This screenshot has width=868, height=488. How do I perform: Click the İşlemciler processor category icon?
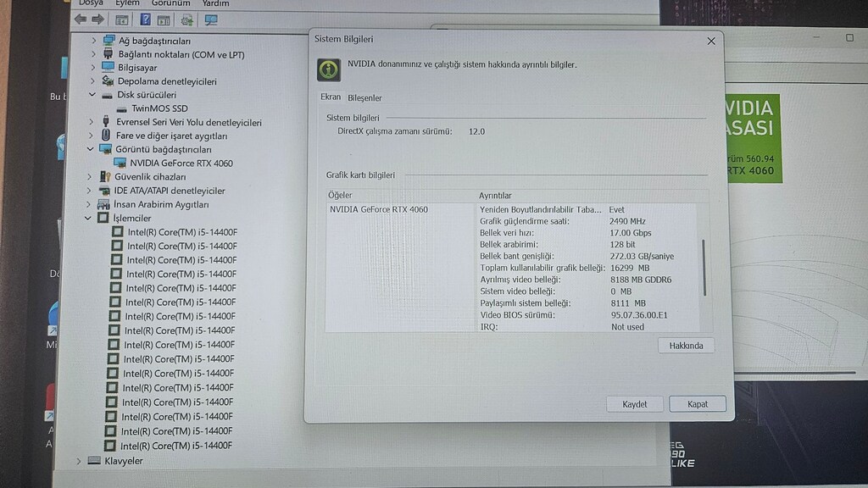pyautogui.click(x=103, y=218)
